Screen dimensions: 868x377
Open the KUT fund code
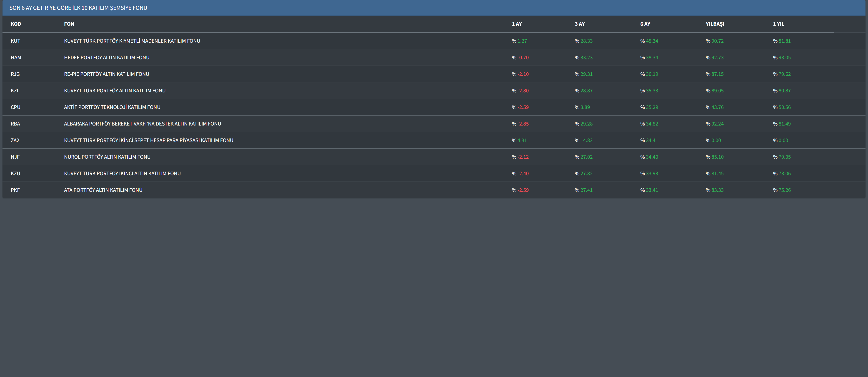[x=15, y=41]
